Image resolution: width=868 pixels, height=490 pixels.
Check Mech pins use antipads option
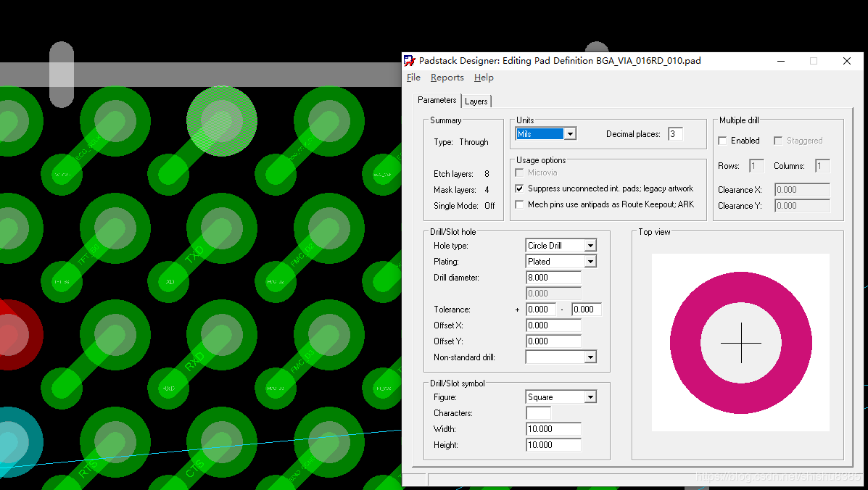[519, 204]
